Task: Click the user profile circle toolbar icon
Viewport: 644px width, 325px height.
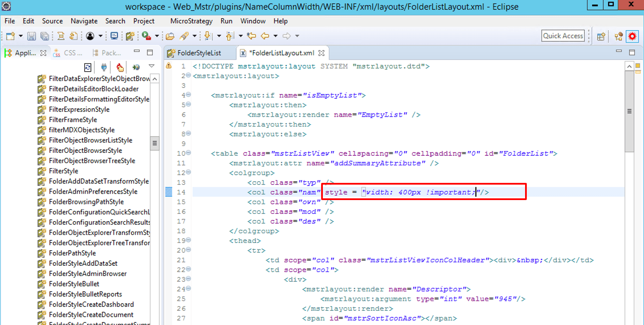Action: [90, 36]
